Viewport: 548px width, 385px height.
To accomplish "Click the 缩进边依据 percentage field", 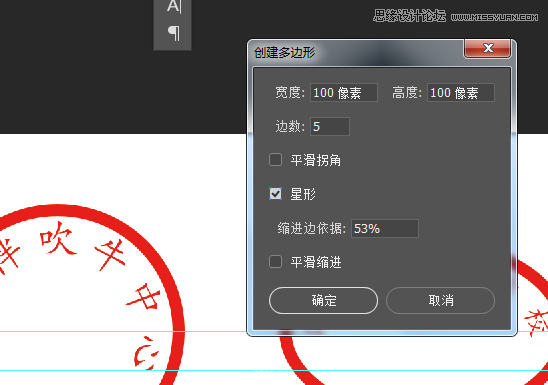I will click(x=385, y=228).
